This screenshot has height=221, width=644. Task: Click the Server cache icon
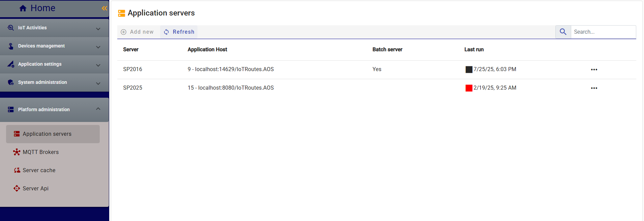[17, 170]
